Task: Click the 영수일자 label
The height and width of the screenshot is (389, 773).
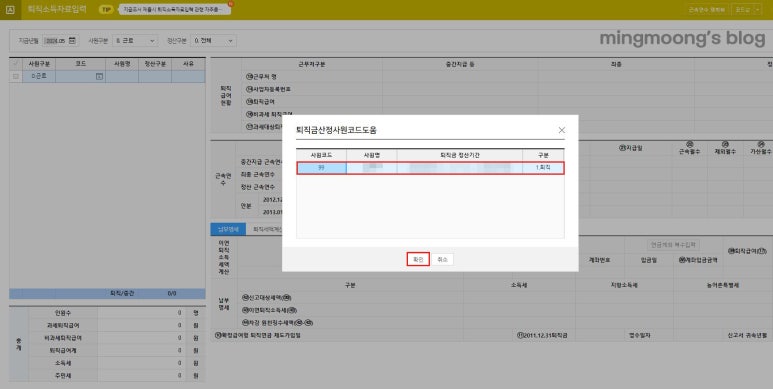Action: click(639, 335)
